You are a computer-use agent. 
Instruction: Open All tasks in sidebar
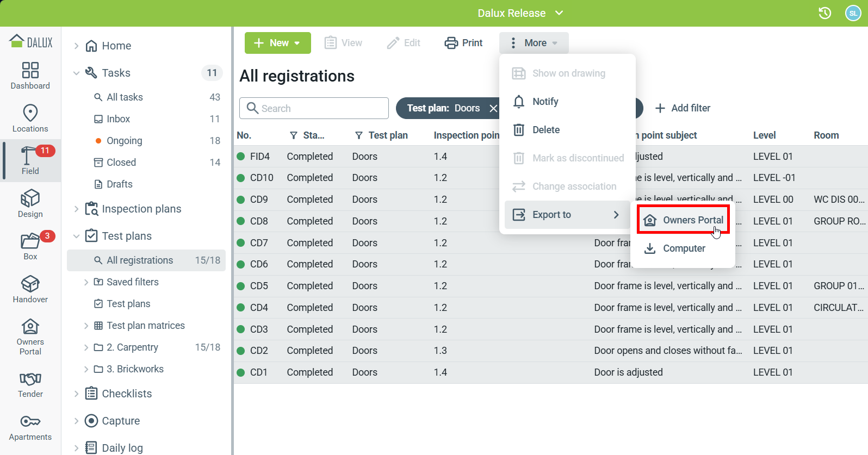[146, 97]
